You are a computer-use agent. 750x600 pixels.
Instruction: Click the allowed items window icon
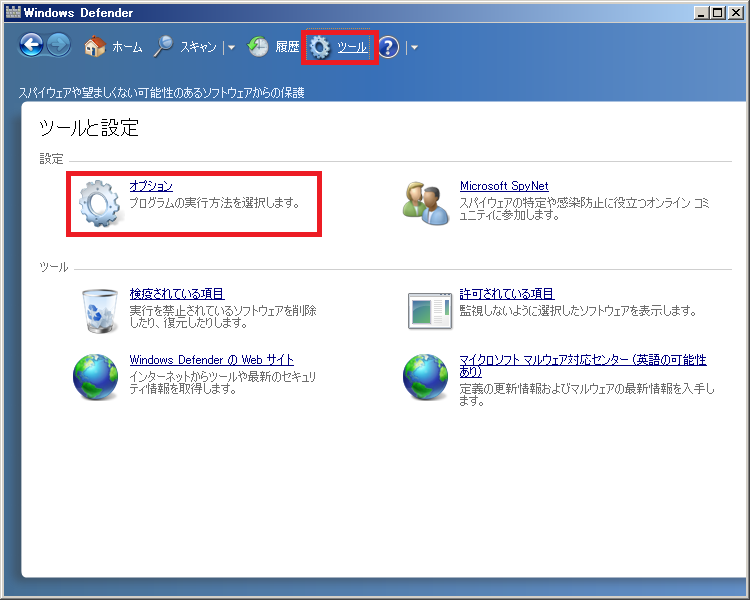430,311
